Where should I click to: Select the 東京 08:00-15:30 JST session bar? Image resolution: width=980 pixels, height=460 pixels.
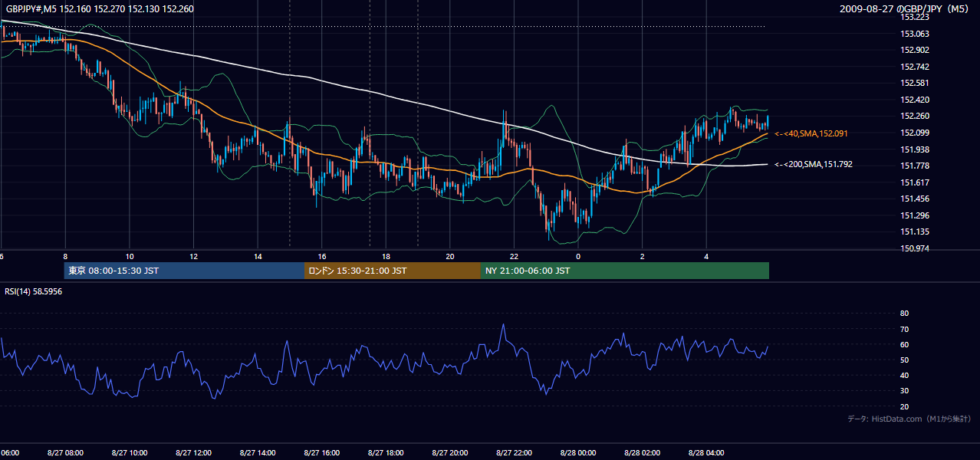click(x=185, y=271)
